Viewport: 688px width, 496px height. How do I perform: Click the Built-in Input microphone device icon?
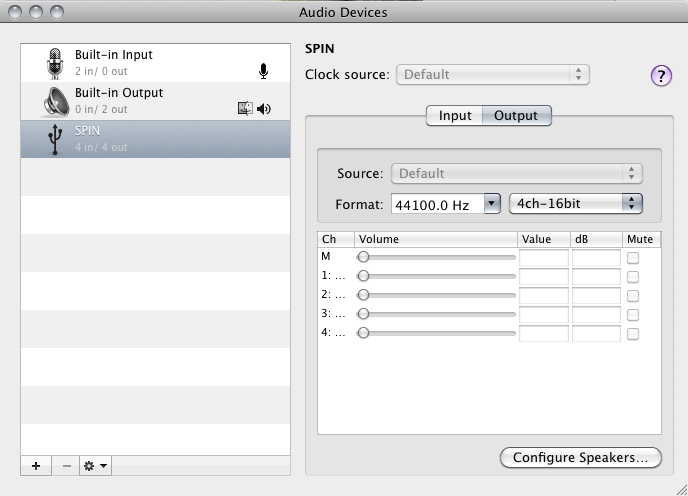[54, 62]
